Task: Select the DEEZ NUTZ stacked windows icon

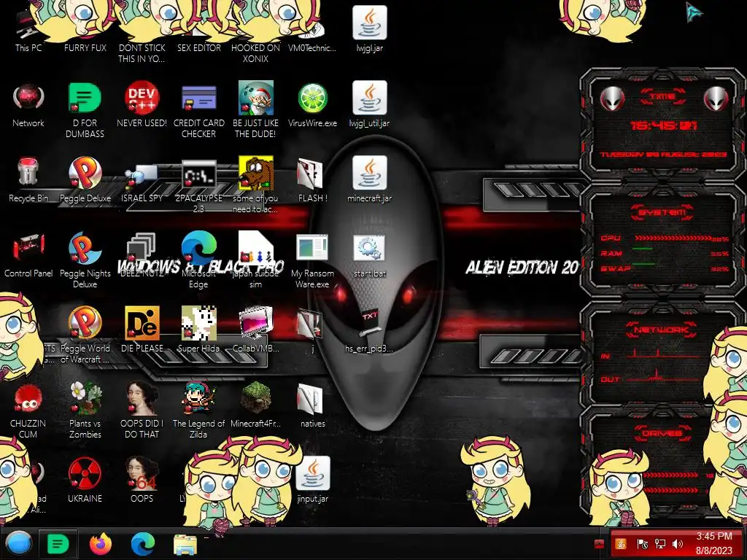Action: click(142, 248)
